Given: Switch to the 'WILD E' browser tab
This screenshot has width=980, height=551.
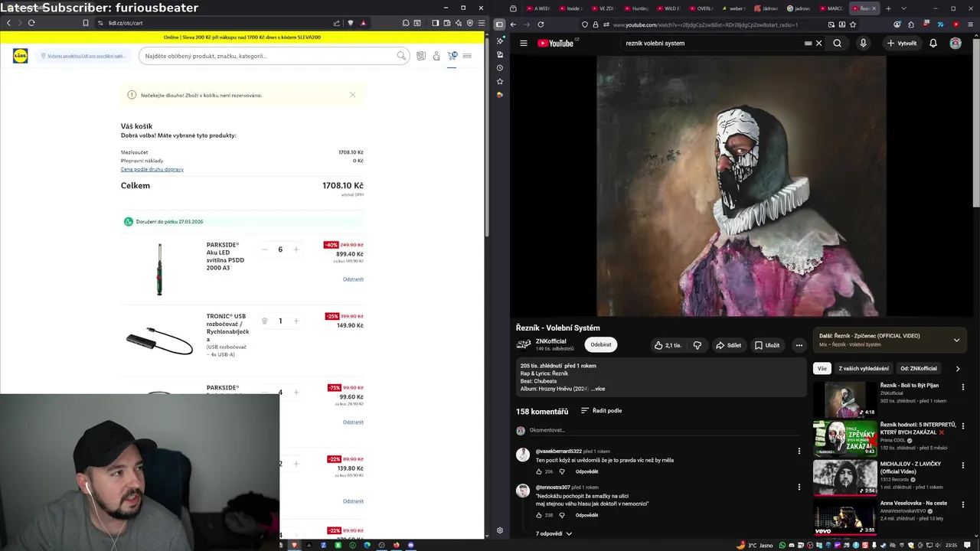Looking at the screenshot, I should [x=671, y=8].
